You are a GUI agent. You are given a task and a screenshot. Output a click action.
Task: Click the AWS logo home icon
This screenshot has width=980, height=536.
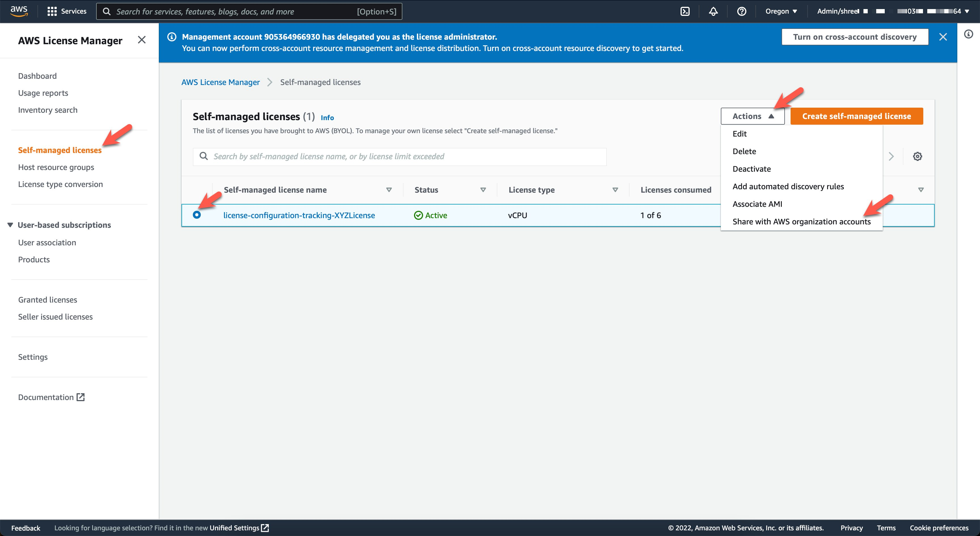pos(18,11)
